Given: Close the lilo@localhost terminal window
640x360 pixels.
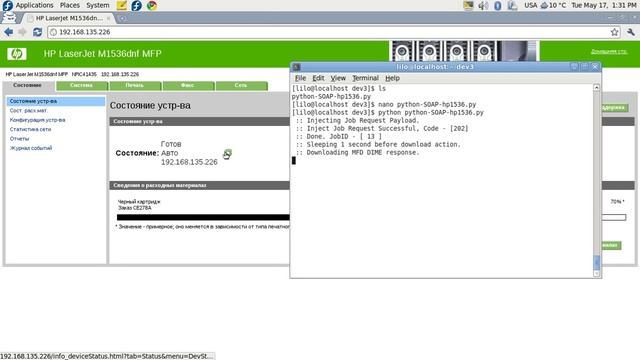Looking at the screenshot, I should pos(595,67).
